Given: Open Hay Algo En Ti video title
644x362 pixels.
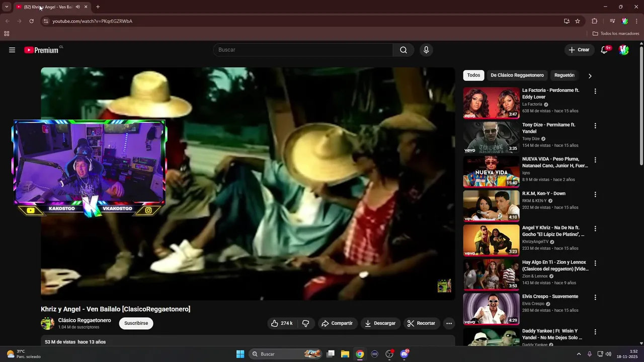Looking at the screenshot, I should [x=555, y=265].
